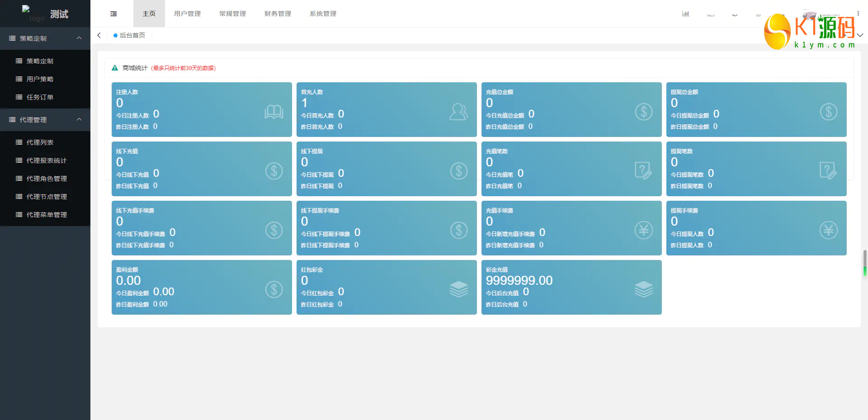Click the user icon on the 首充人数 card
868x420 pixels.
click(x=459, y=112)
